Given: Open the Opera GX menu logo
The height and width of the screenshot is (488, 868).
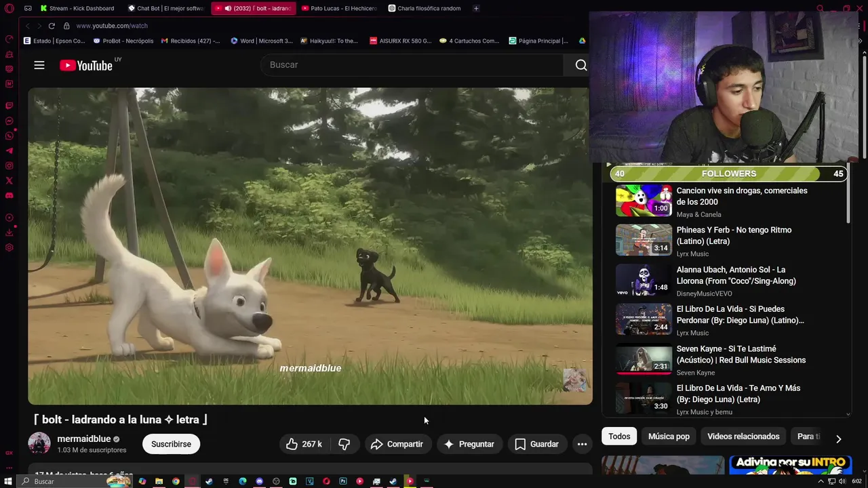Looking at the screenshot, I should click(x=9, y=9).
